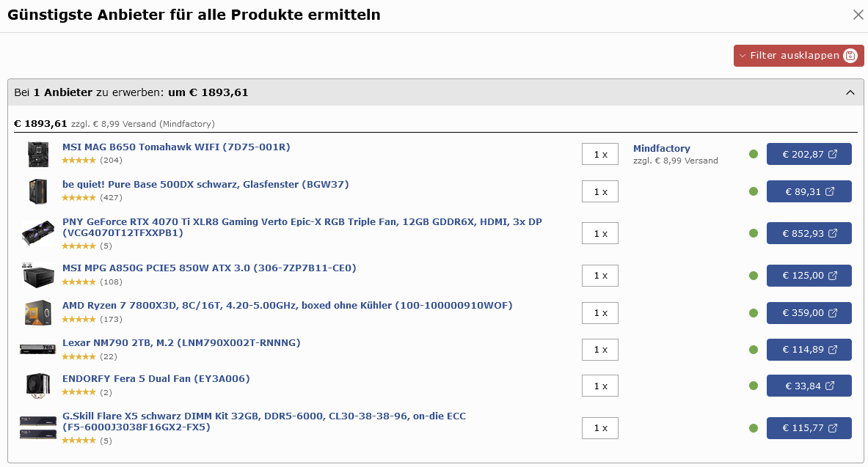This screenshot has width=868, height=467.
Task: Click quantity field for MSI MAG B650 Tomahawk
Action: (600, 154)
